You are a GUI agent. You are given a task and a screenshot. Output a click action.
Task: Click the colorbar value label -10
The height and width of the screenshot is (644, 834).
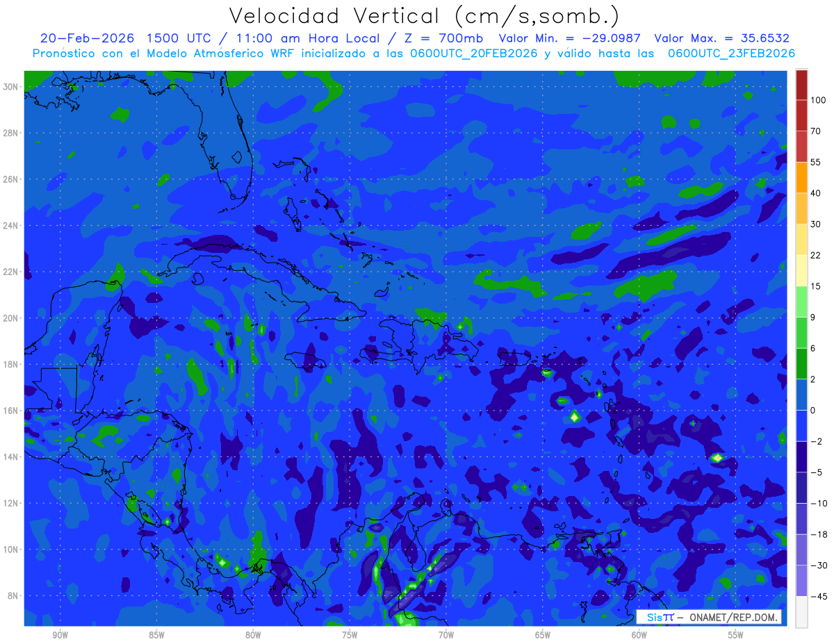pyautogui.click(x=818, y=503)
